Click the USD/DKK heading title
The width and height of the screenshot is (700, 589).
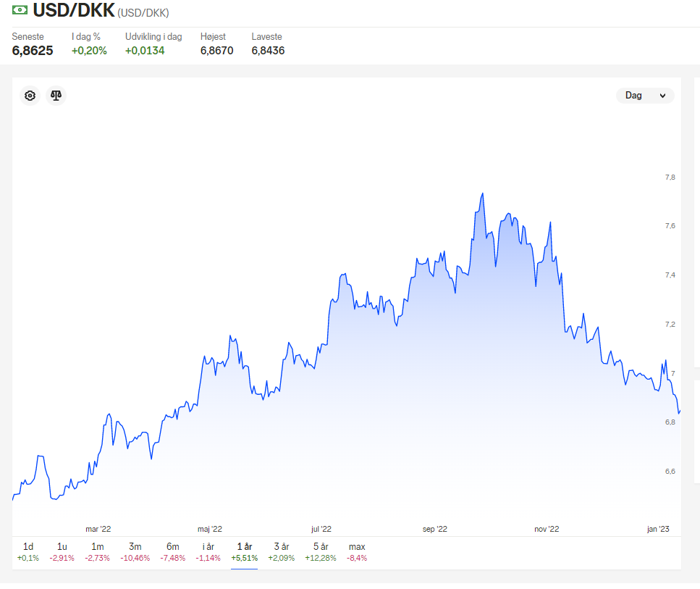tap(74, 10)
